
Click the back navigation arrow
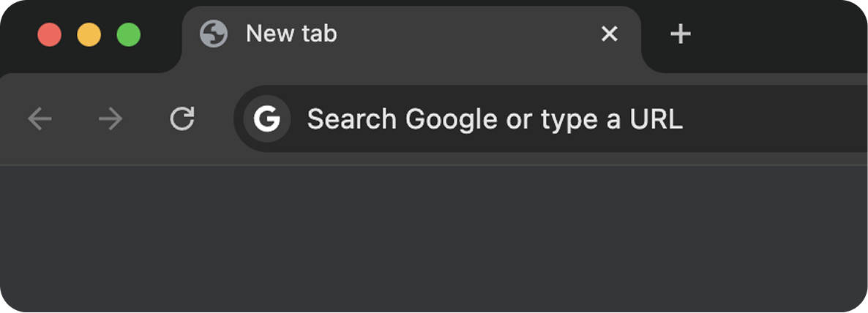pos(40,118)
